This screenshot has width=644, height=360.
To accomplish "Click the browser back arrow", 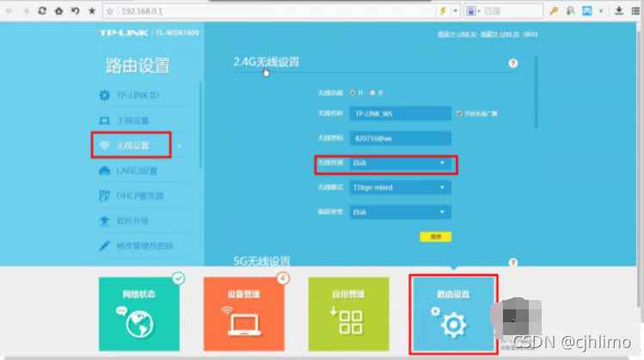I will [x=9, y=11].
